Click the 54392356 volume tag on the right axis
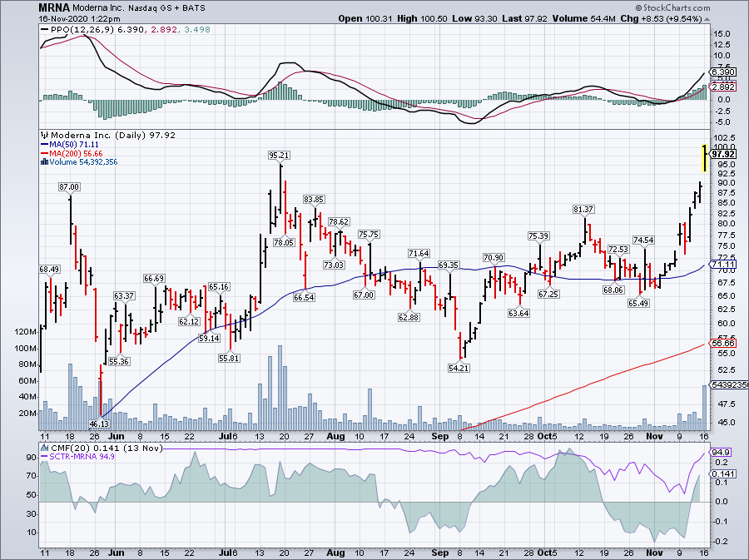This screenshot has width=749, height=560. (x=729, y=384)
